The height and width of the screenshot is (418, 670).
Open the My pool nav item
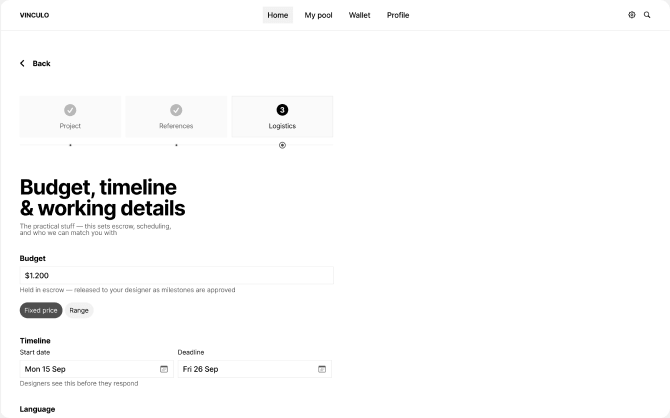coord(318,15)
